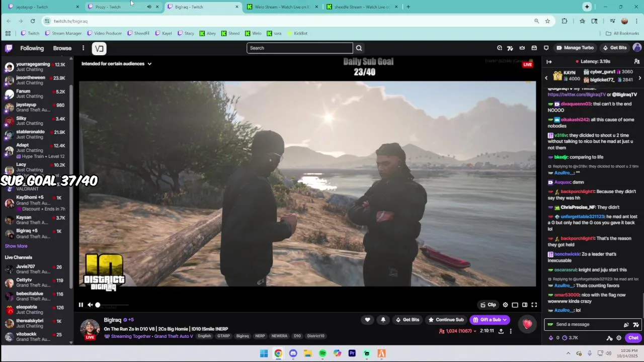Open Discord from taskbar
This screenshot has height=362, width=644.
coord(293,353)
